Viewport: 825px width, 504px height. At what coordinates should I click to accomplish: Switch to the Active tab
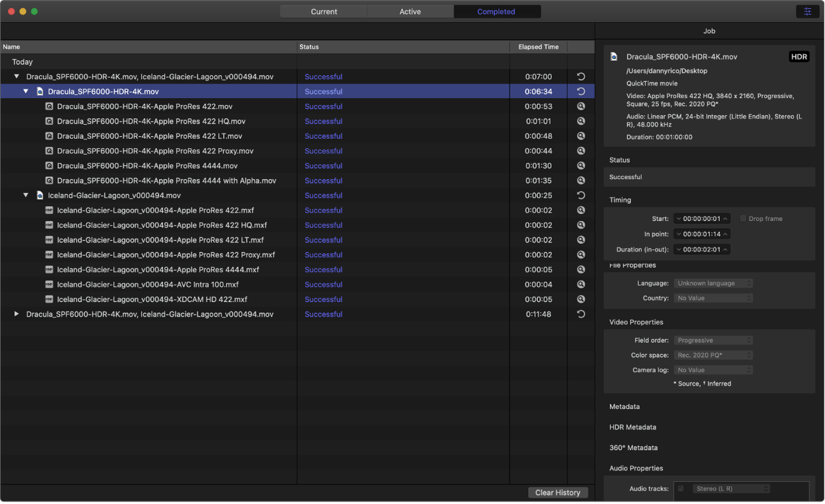(410, 11)
